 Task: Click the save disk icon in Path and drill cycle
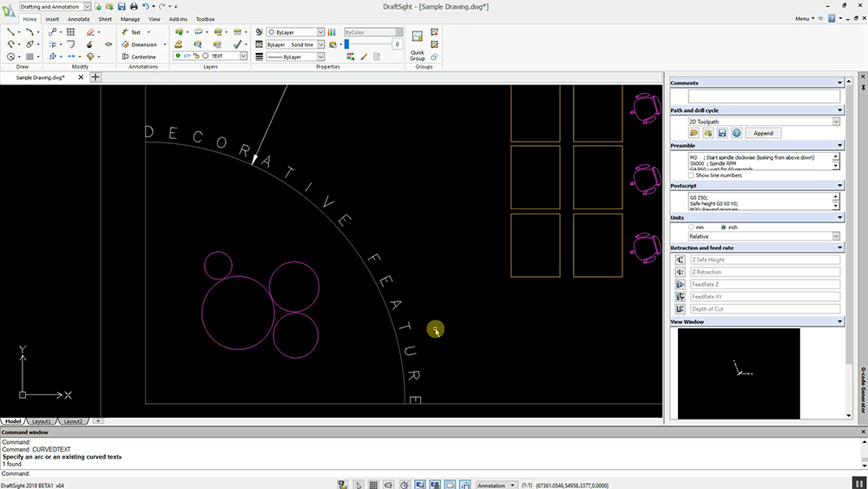tap(722, 133)
